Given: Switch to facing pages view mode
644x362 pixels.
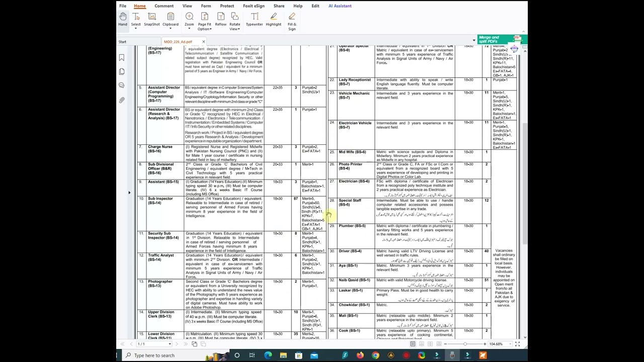Looking at the screenshot, I should click(430, 344).
